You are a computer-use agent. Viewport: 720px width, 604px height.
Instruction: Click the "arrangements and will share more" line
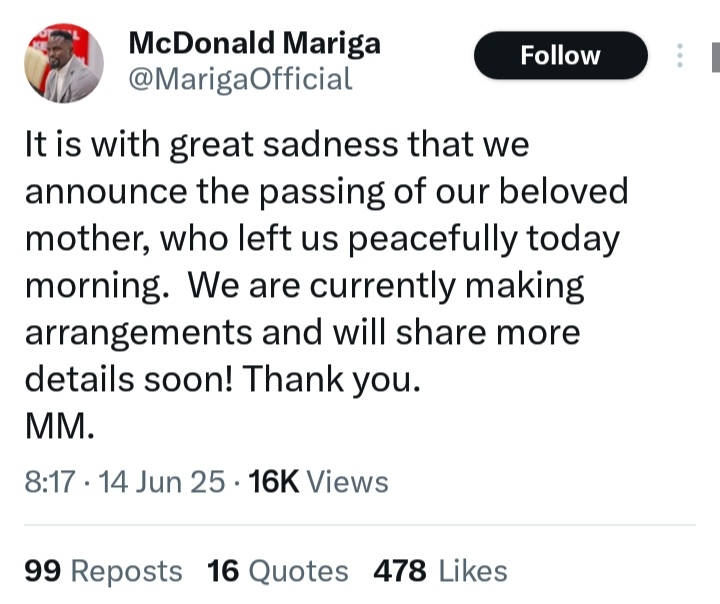[x=303, y=332]
